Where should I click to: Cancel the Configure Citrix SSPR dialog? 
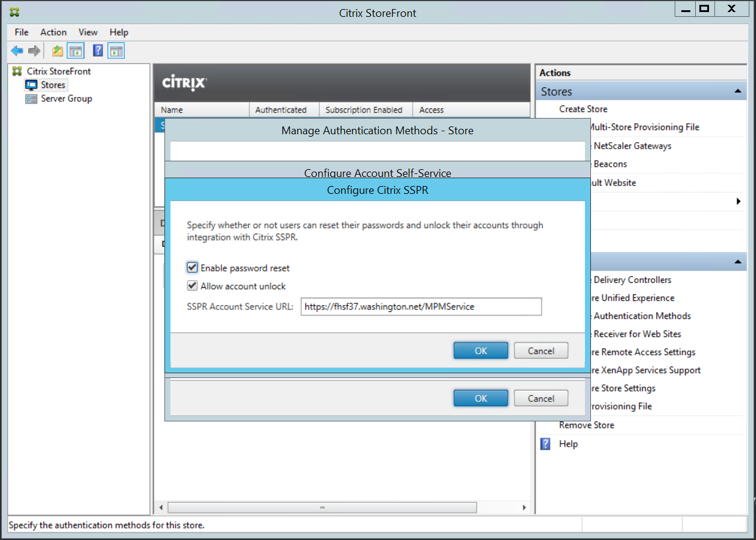click(x=540, y=351)
